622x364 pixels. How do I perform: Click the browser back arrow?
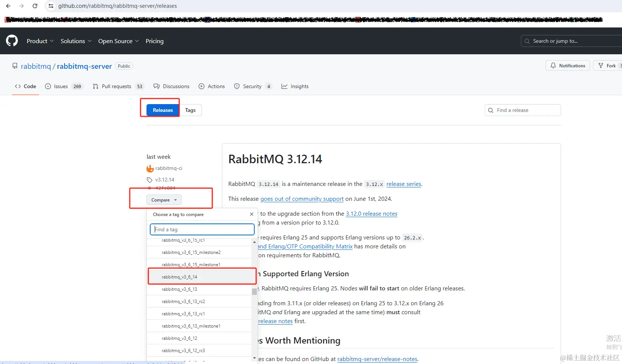8,6
